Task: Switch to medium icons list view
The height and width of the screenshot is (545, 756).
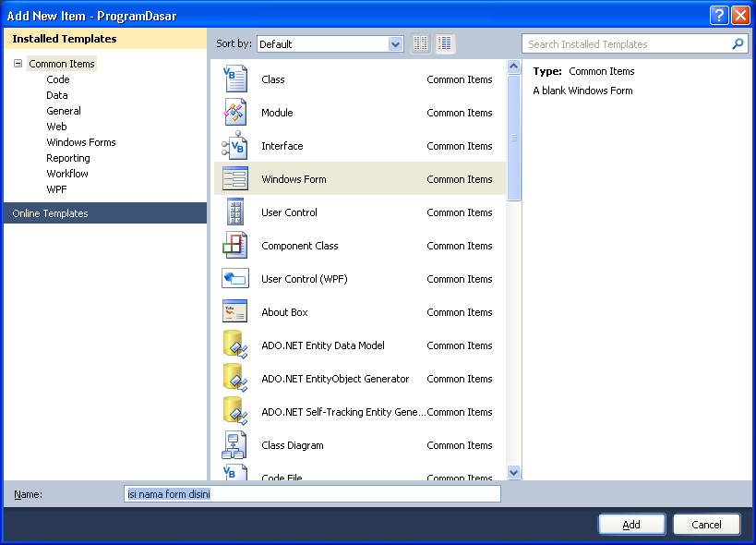Action: tap(445, 44)
